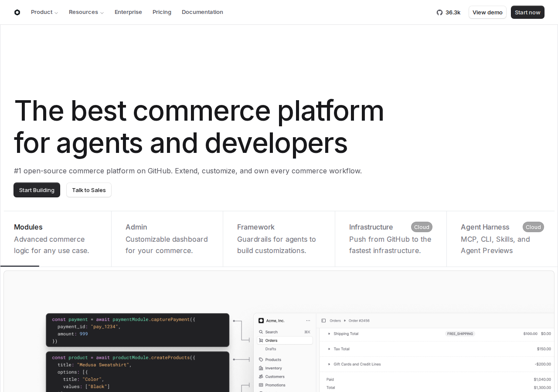
Task: Click the Inventory buildings icon
Action: coord(261,368)
